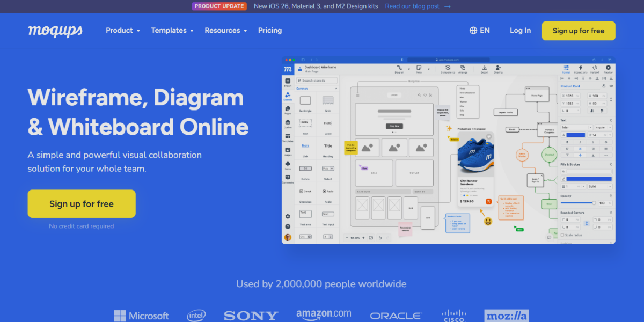The image size is (644, 322).
Task: Select the Stencils icon in app sidebar
Action: (288, 96)
